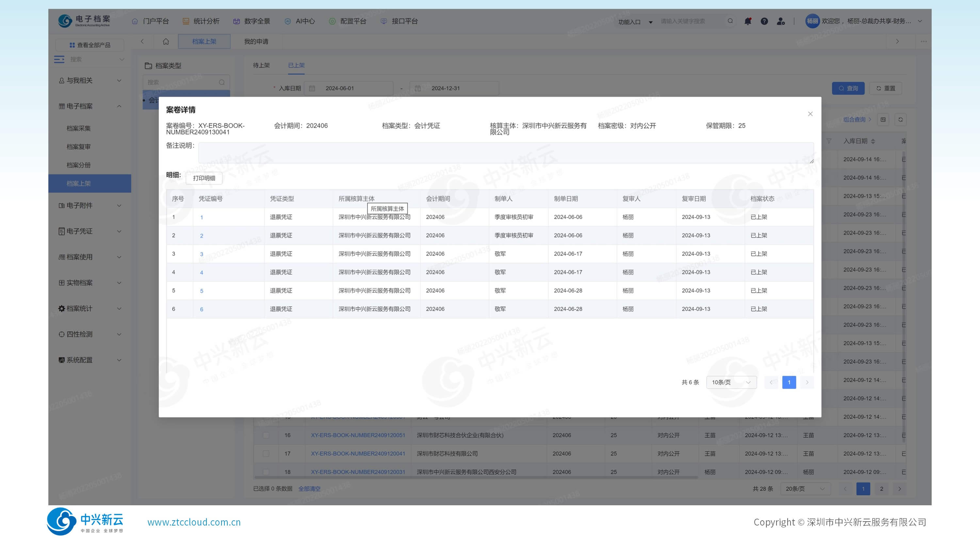This screenshot has height=551, width=980.
Task: Expand the user account dropdown arrow
Action: tap(920, 21)
